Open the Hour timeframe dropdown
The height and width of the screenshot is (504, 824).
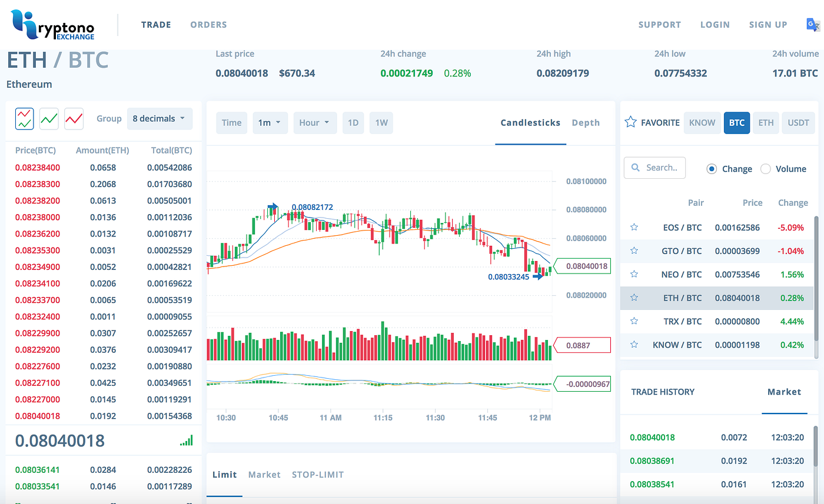[315, 122]
